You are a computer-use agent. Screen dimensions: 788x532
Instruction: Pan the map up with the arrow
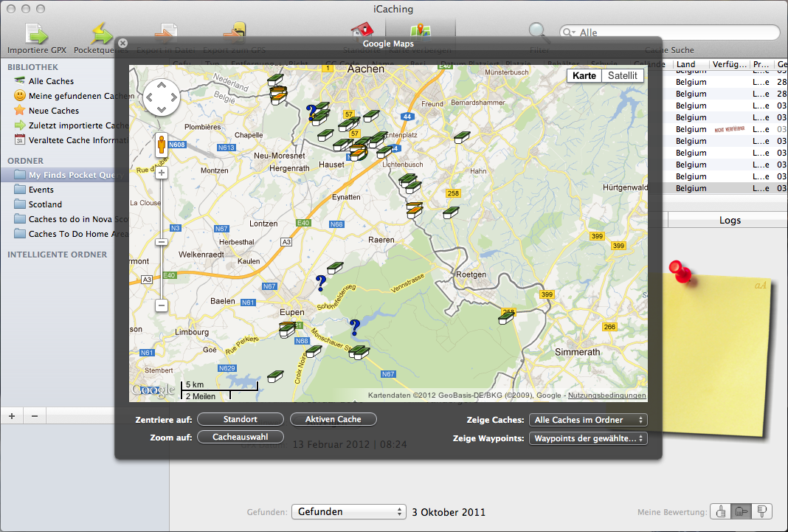[x=162, y=86]
